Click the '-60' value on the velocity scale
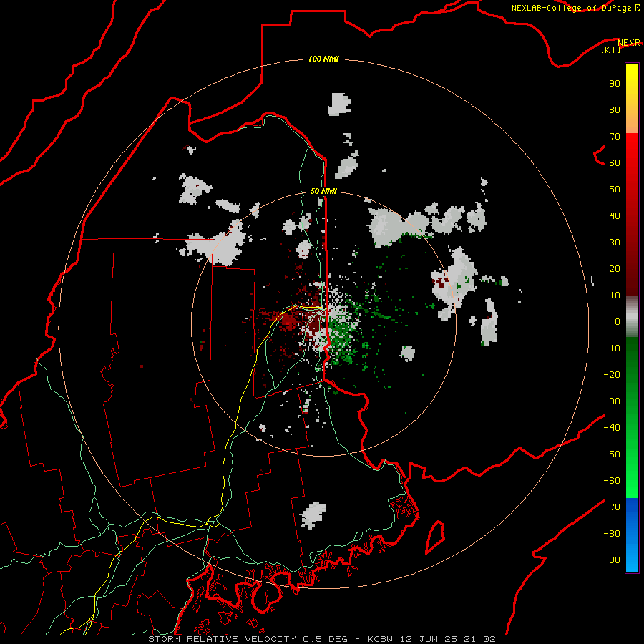The image size is (644, 644). pyautogui.click(x=612, y=481)
